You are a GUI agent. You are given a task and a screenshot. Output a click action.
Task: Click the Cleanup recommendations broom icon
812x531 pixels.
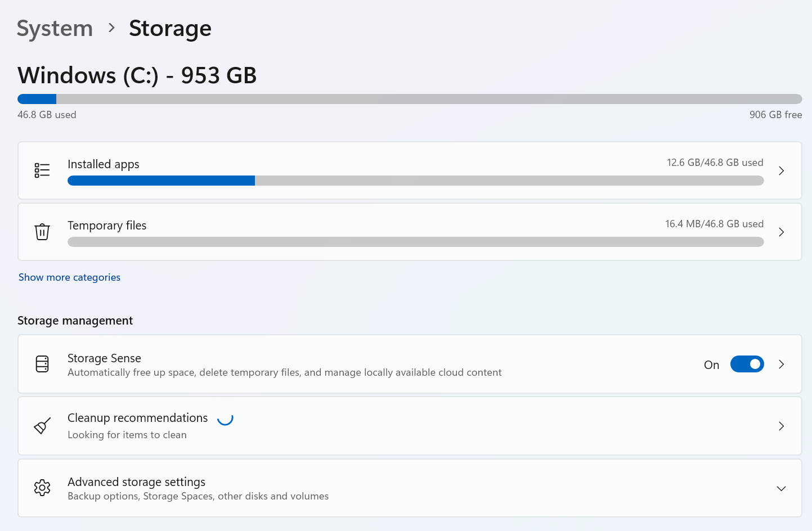[x=42, y=426]
